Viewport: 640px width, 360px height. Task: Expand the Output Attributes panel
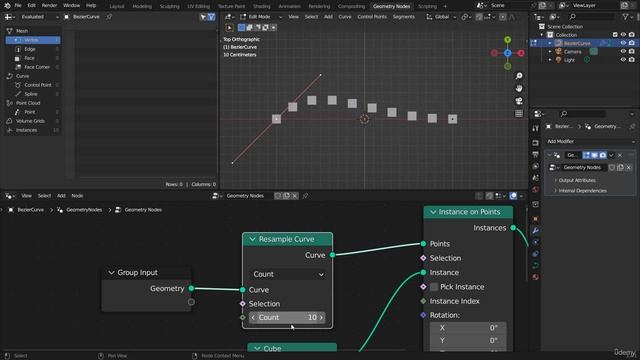point(576,180)
